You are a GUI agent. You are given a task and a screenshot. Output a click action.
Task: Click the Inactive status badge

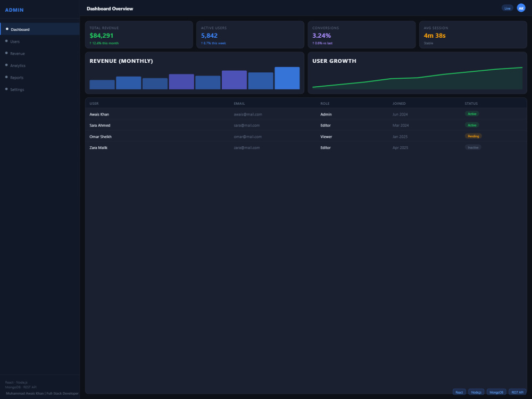[x=473, y=147]
